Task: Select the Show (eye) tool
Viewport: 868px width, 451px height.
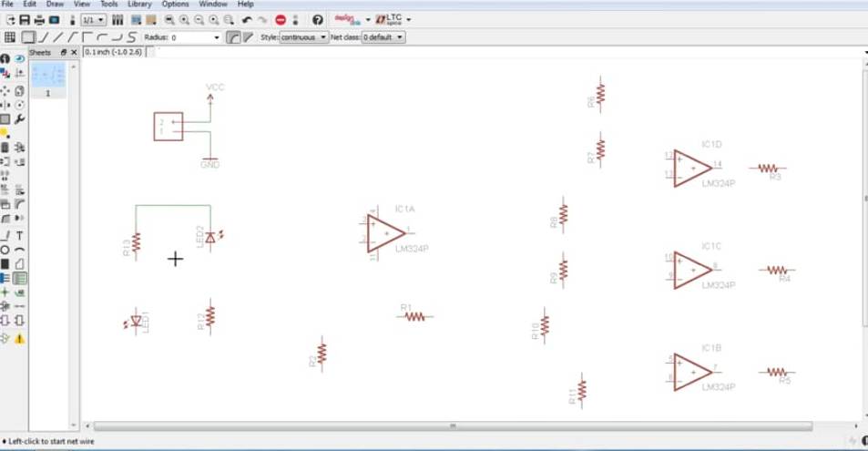Action: [x=19, y=58]
